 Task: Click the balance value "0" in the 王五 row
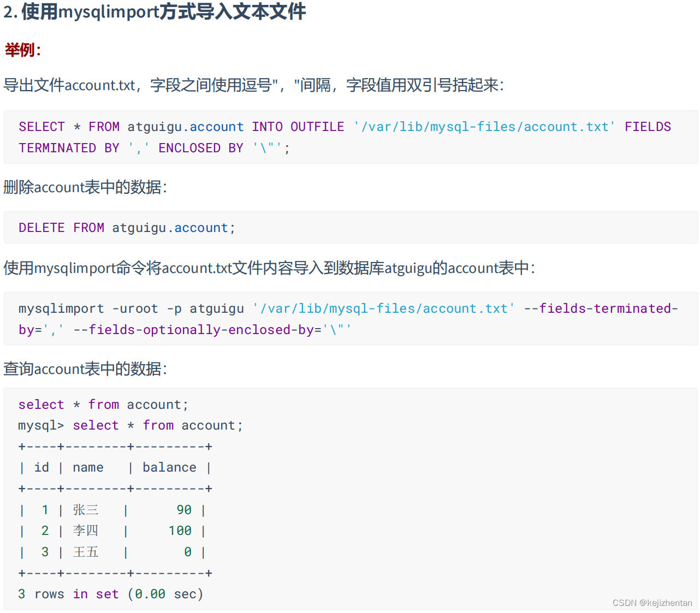(188, 552)
